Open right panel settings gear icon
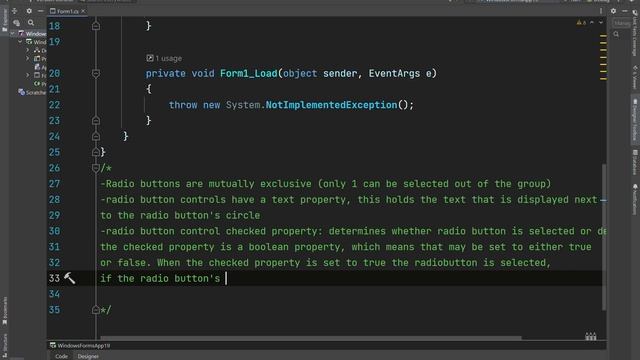 pyautogui.click(x=613, y=11)
